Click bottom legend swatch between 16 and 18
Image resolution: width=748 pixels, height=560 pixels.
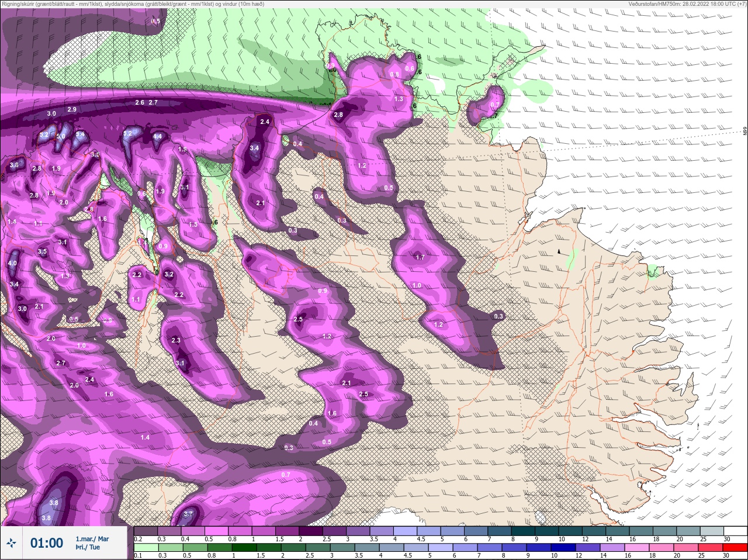[x=638, y=548]
